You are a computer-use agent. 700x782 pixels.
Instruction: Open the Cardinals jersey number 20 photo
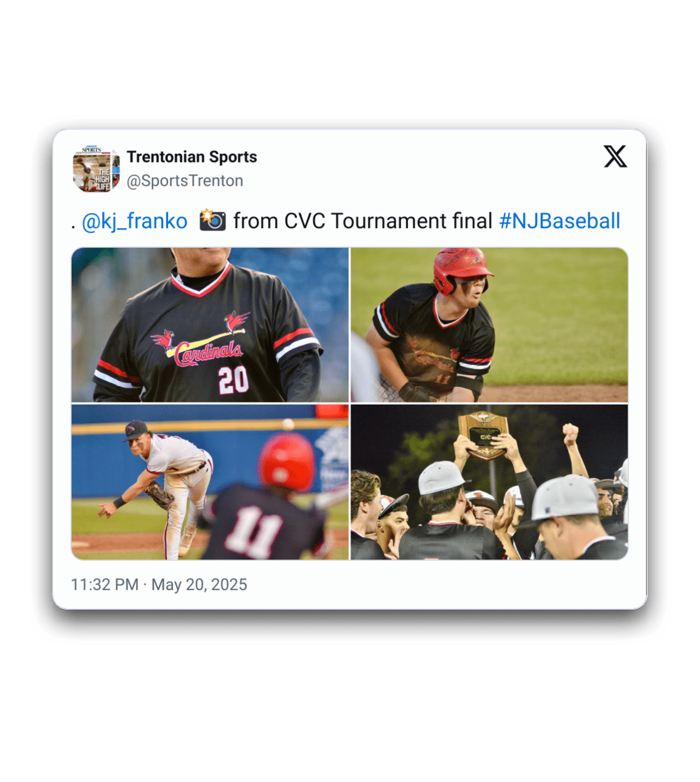coord(210,325)
